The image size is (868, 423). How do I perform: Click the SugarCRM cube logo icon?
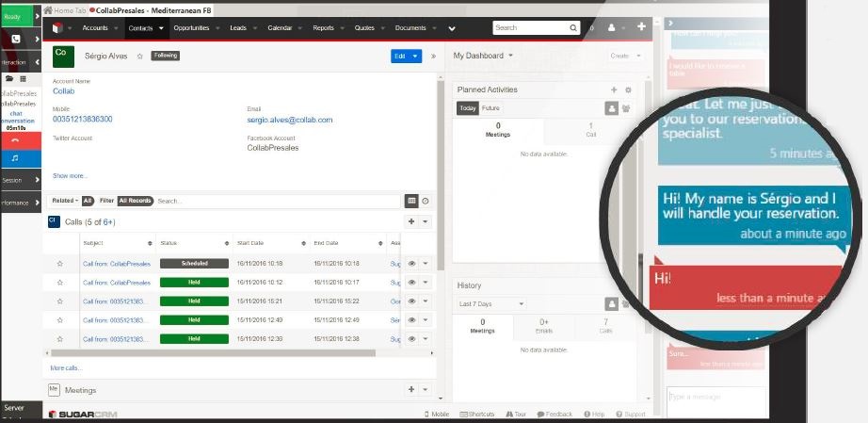pyautogui.click(x=56, y=27)
